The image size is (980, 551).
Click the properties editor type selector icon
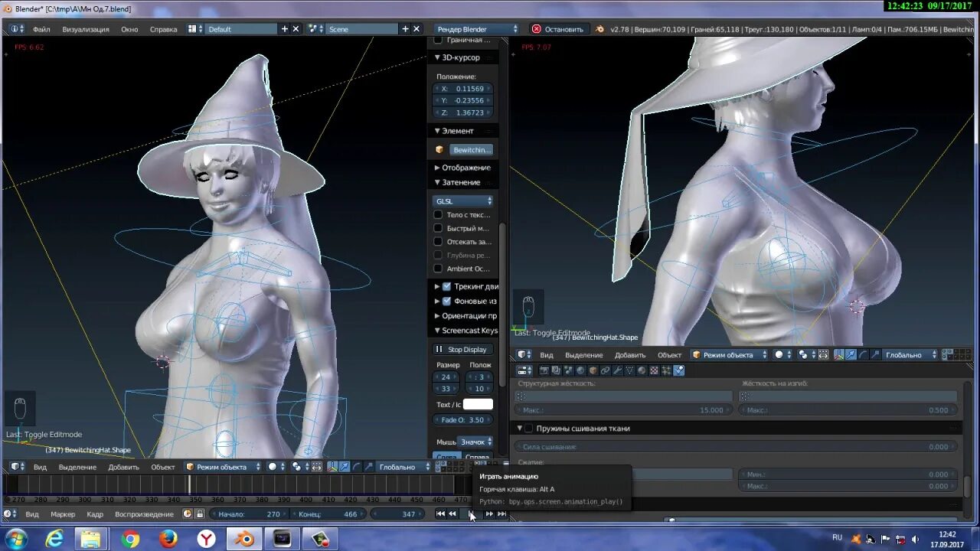[524, 370]
